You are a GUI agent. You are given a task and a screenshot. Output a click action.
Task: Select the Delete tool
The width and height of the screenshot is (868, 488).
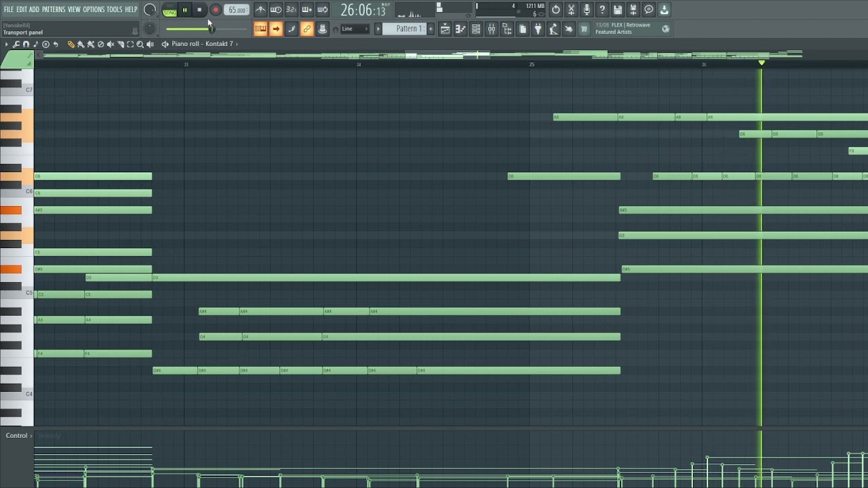tap(100, 44)
